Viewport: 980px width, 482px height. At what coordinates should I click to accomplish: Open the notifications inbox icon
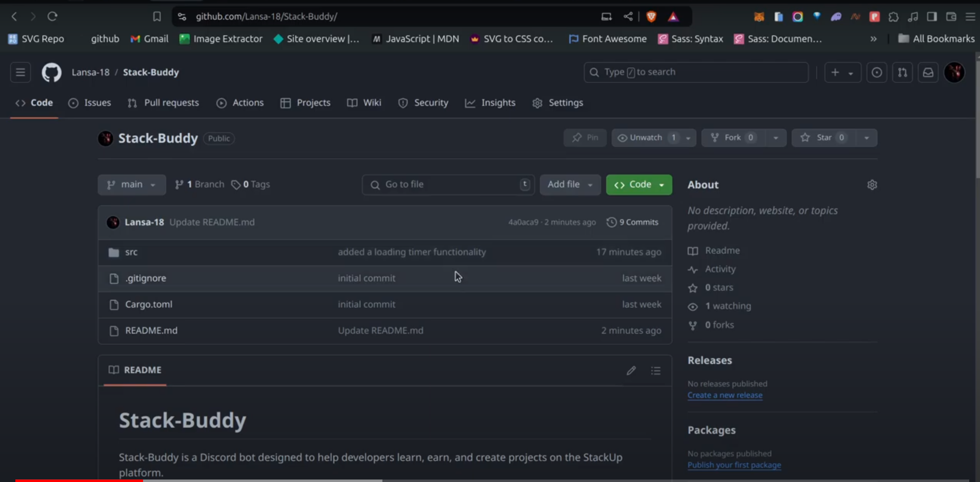928,72
